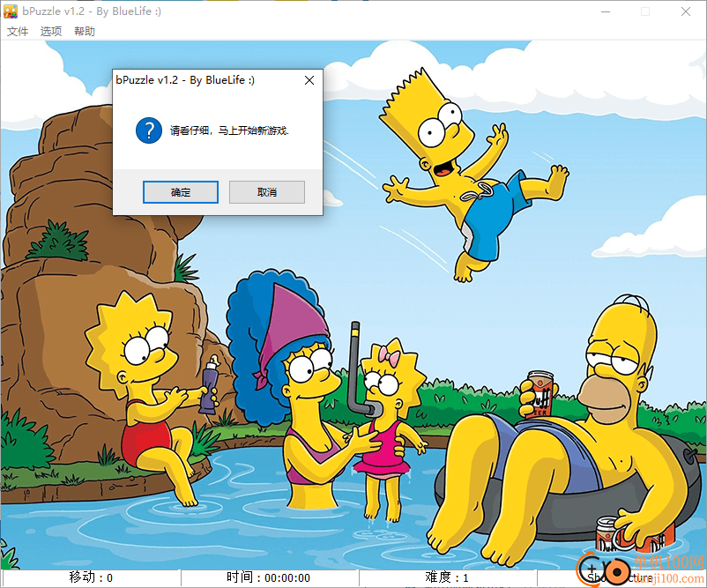Click the dialog message 请看仔细，马上开始新游戏

229,130
